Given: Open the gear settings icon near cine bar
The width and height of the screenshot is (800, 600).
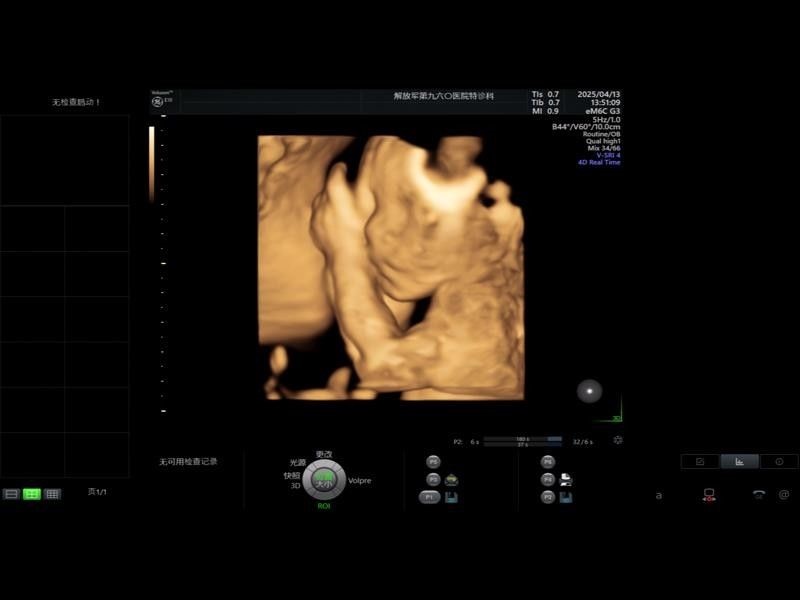Looking at the screenshot, I should point(617,440).
